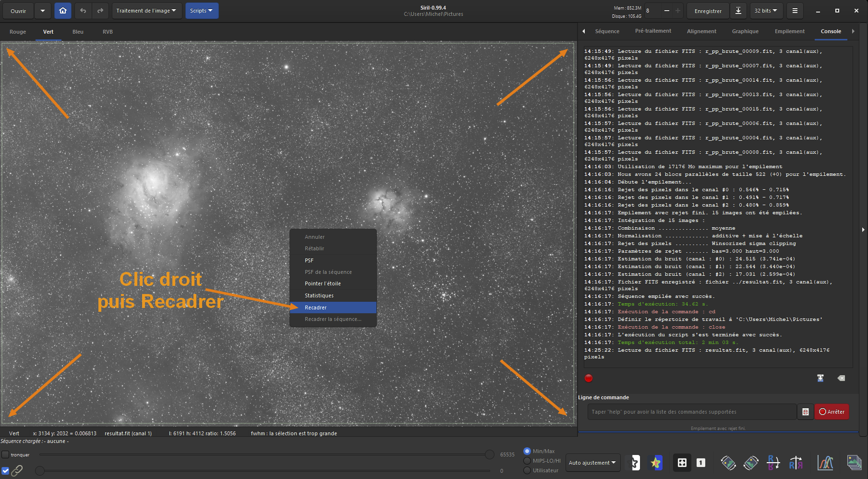This screenshot has height=479, width=868.
Task: Select the Utilisateur radio button
Action: tap(527, 470)
